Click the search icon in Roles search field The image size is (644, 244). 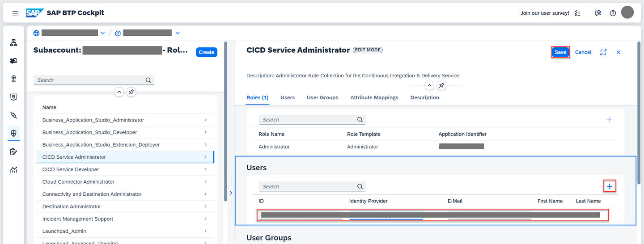coord(360,120)
